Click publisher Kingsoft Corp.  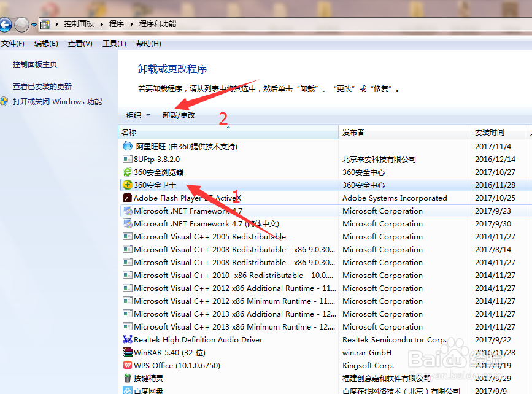(368, 366)
